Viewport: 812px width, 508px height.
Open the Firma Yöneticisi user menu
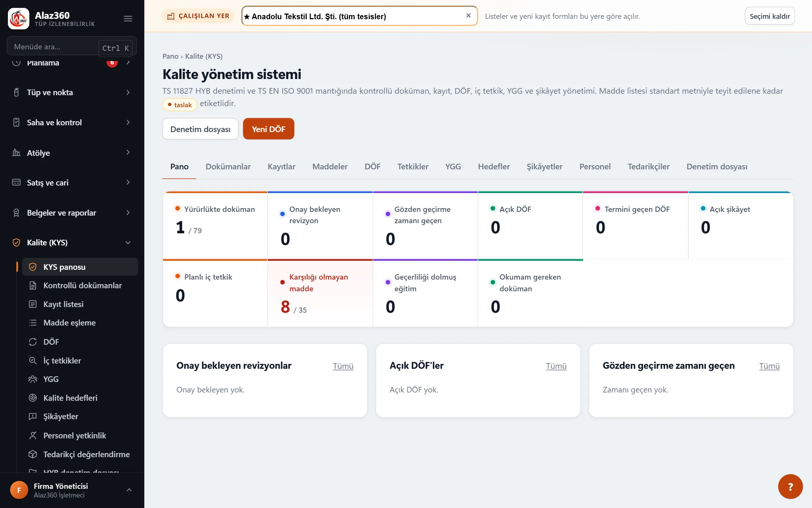point(72,490)
